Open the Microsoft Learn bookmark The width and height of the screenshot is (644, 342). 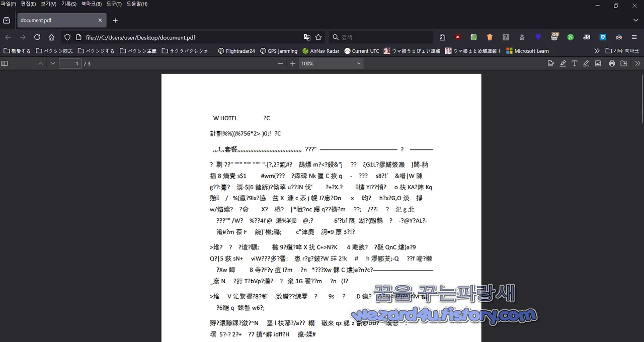pyautogui.click(x=527, y=51)
